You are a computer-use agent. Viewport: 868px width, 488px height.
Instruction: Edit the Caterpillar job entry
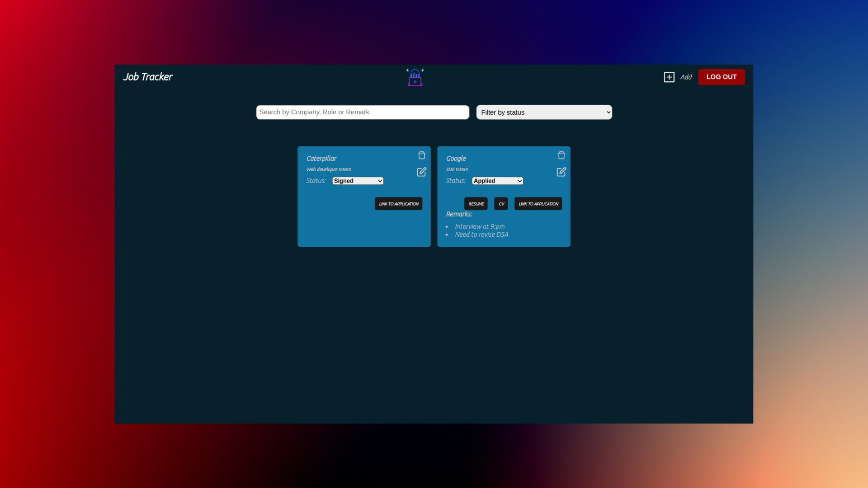pyautogui.click(x=421, y=172)
